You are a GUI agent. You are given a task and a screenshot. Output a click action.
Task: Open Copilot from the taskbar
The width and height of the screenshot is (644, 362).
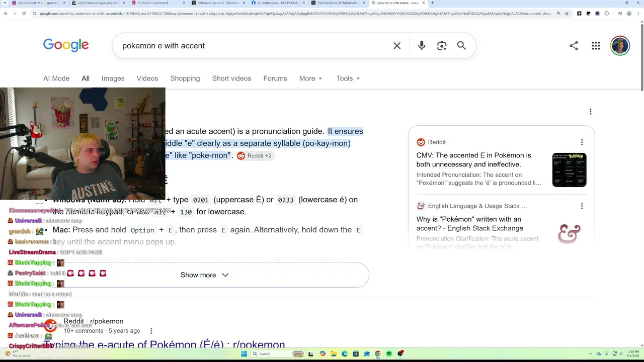tap(323, 354)
